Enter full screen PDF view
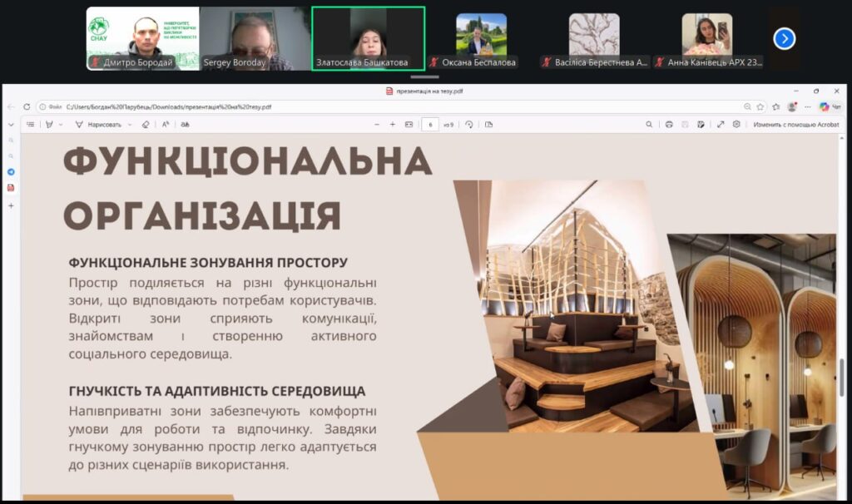Image resolution: width=852 pixels, height=504 pixels. [721, 125]
